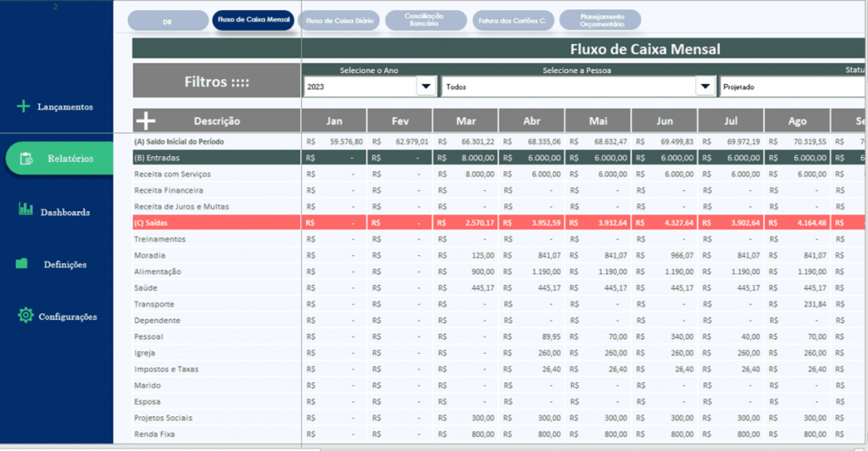The width and height of the screenshot is (868, 451).
Task: Click the clipboard icon on Relatórios
Action: click(26, 159)
